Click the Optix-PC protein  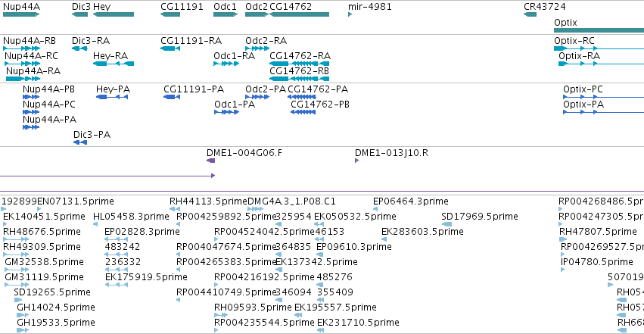pos(583,89)
